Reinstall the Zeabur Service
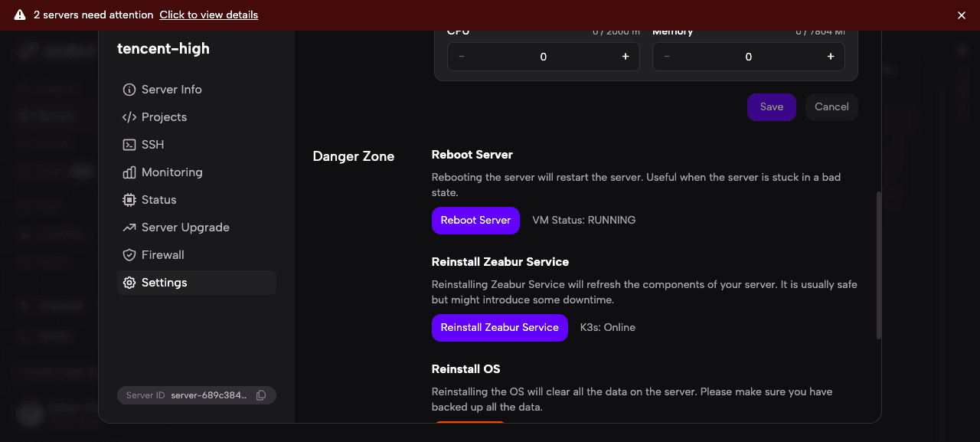This screenshot has height=442, width=980. pos(499,327)
